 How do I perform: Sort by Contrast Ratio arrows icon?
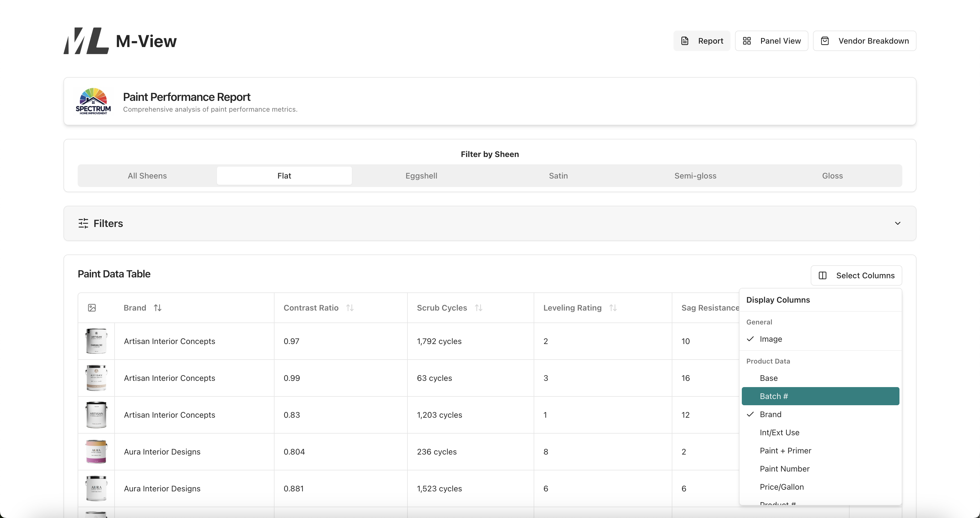click(x=350, y=307)
